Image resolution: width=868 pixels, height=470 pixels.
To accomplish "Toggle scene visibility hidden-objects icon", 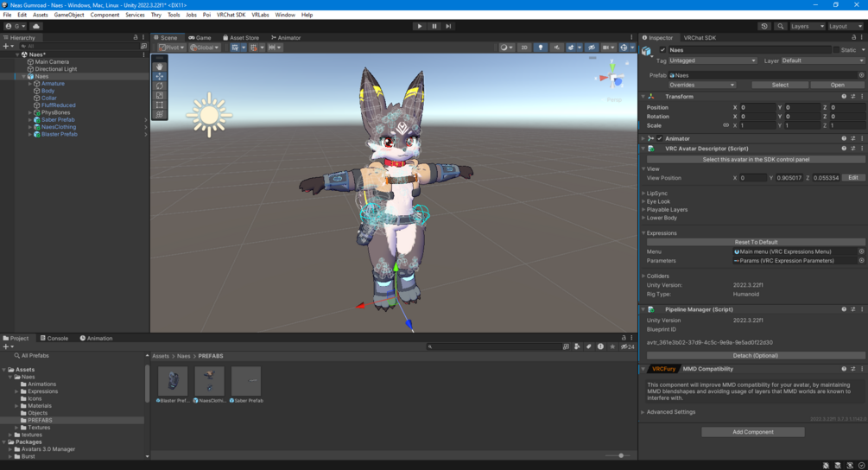I will (x=592, y=48).
